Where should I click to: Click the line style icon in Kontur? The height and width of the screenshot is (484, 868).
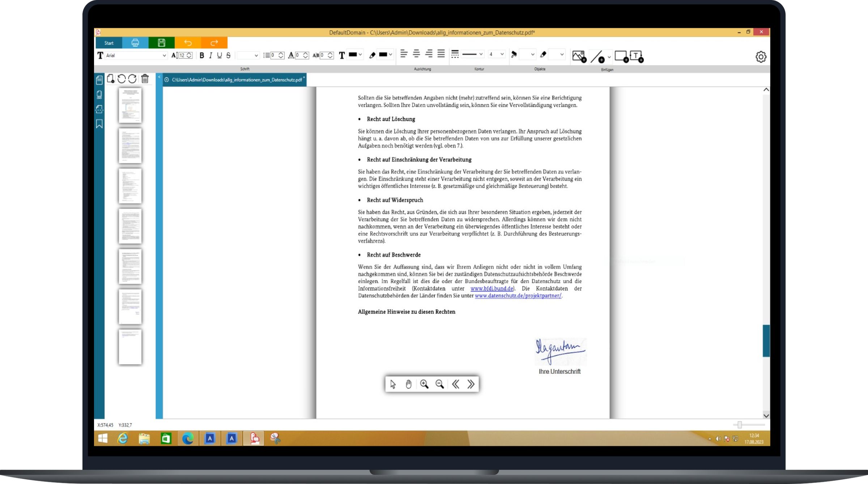pyautogui.click(x=455, y=54)
